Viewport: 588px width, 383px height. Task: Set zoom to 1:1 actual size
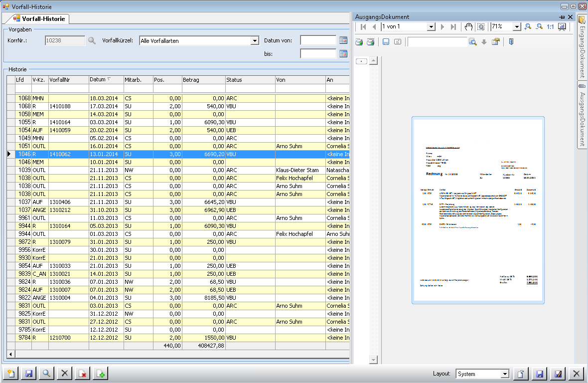click(x=550, y=27)
